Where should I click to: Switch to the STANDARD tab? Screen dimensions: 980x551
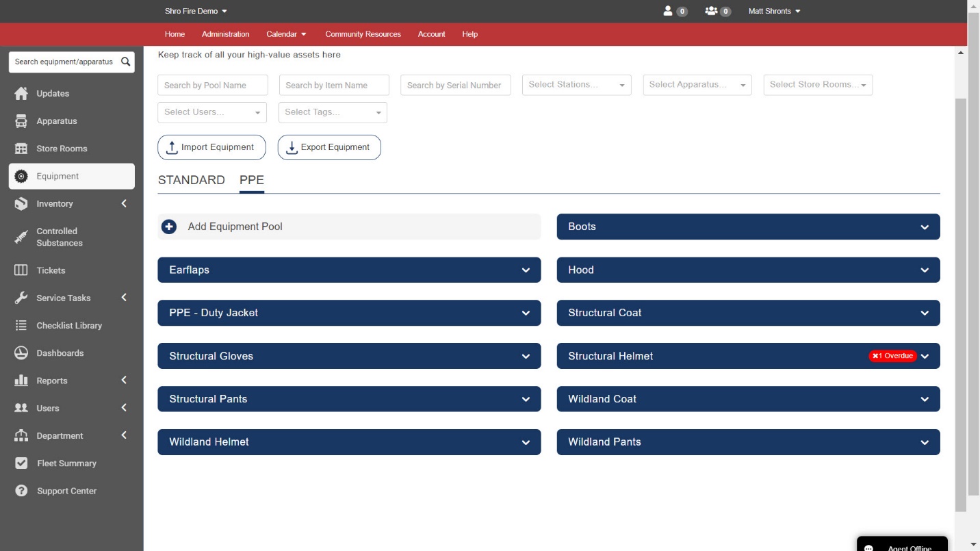point(192,180)
